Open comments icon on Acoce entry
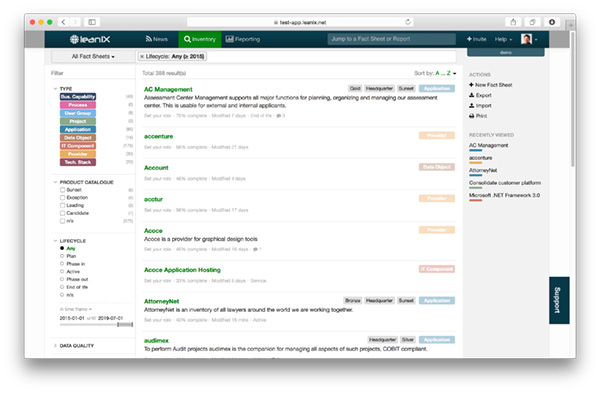 257,249
